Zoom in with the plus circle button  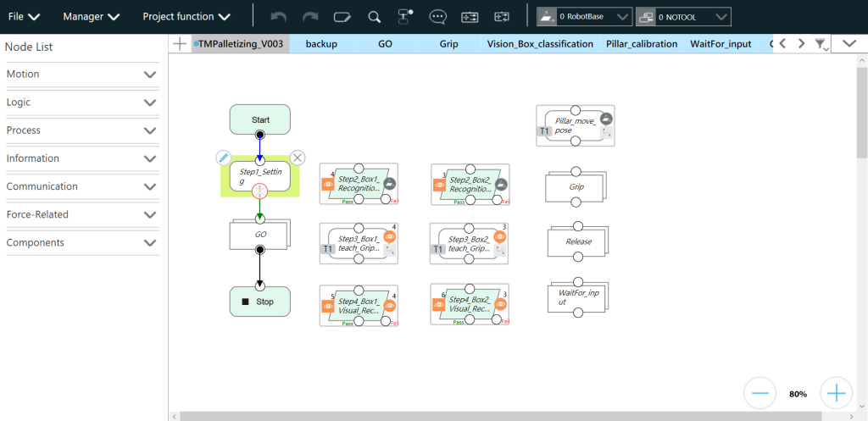pyautogui.click(x=837, y=393)
